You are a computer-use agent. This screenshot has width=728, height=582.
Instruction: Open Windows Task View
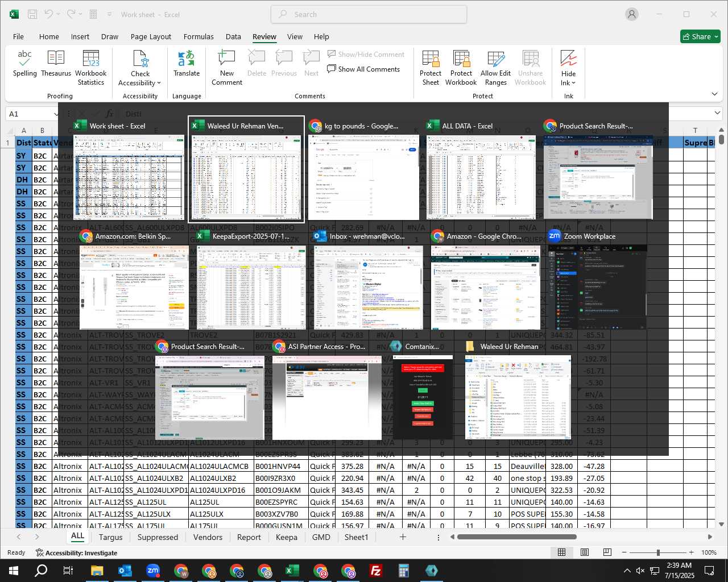pos(68,571)
